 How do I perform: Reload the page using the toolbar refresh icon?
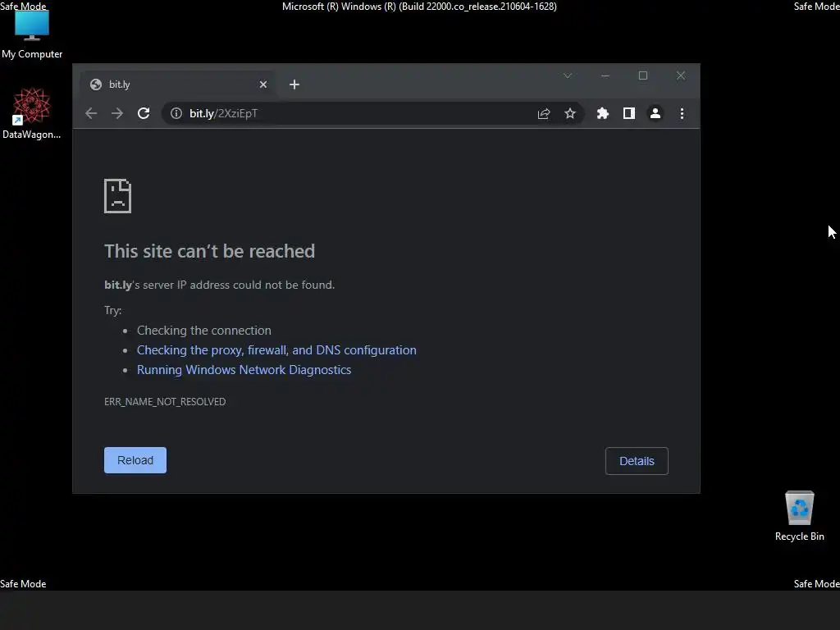point(144,113)
